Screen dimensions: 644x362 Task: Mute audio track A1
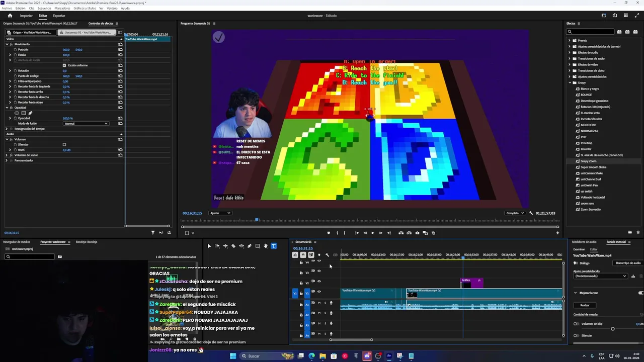click(x=319, y=303)
